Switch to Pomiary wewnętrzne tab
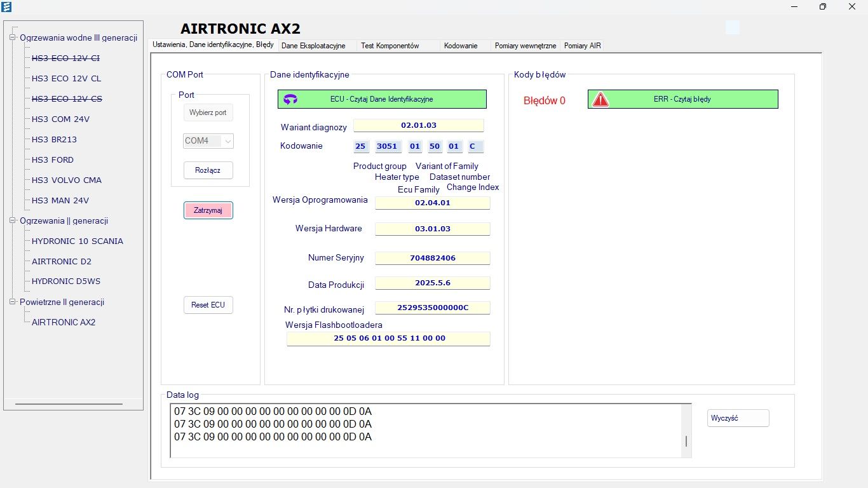Viewport: 868px width, 488px height. [x=526, y=46]
